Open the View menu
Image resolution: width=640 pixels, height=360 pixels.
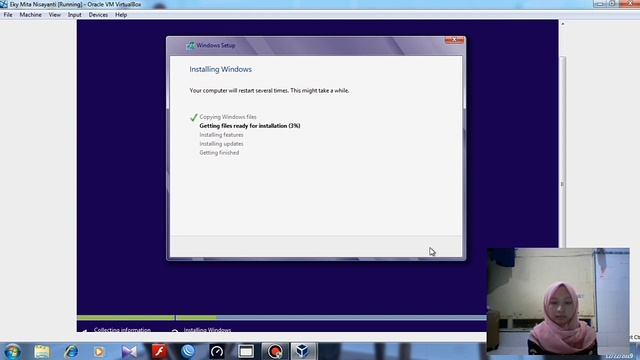point(55,15)
